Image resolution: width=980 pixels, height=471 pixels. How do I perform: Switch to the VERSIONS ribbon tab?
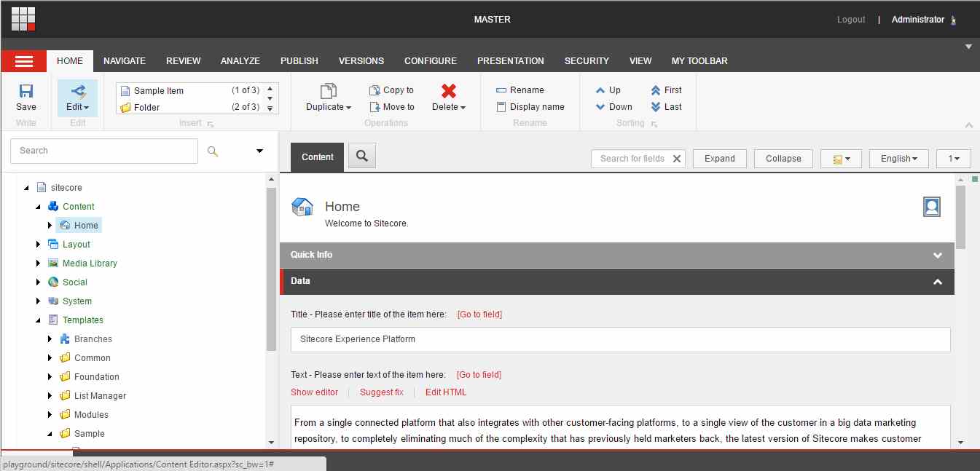click(361, 61)
